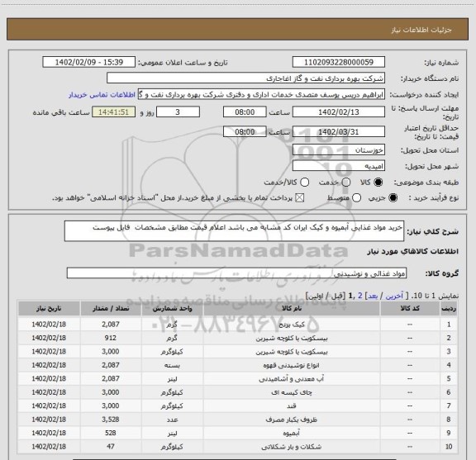
Task: Click quantity 912 in row 2
Action: pos(111,338)
